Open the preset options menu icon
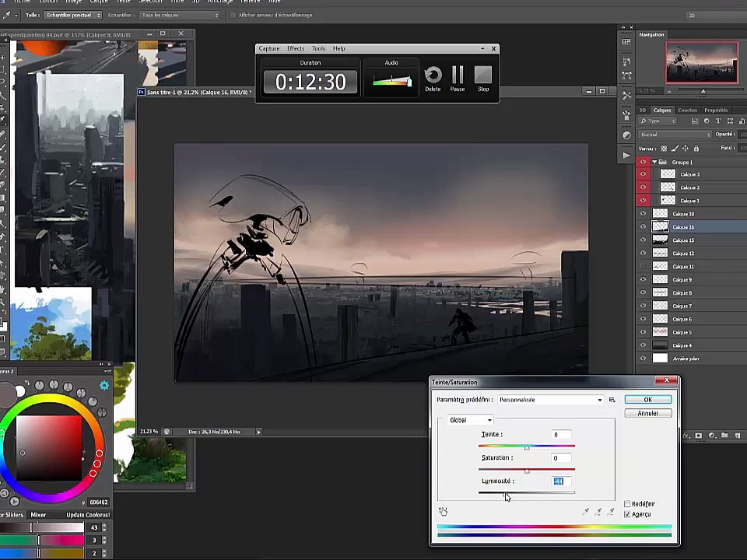Screen dimensions: 747x560 [612, 400]
